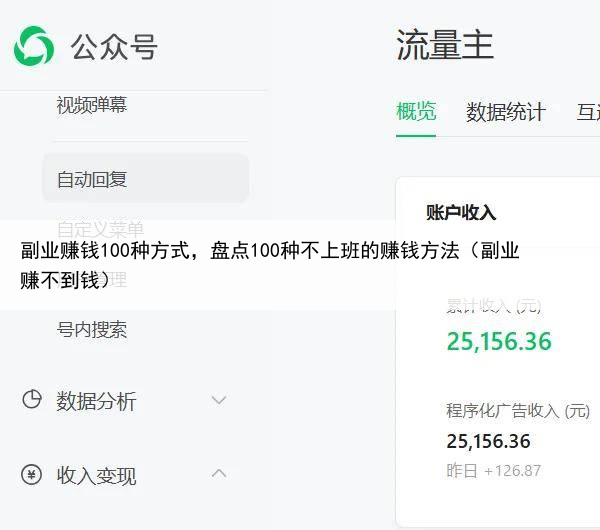Viewport: 600px width, 530px height.
Task: Go to 号内搜索 in the sidebar
Action: pos(92,330)
